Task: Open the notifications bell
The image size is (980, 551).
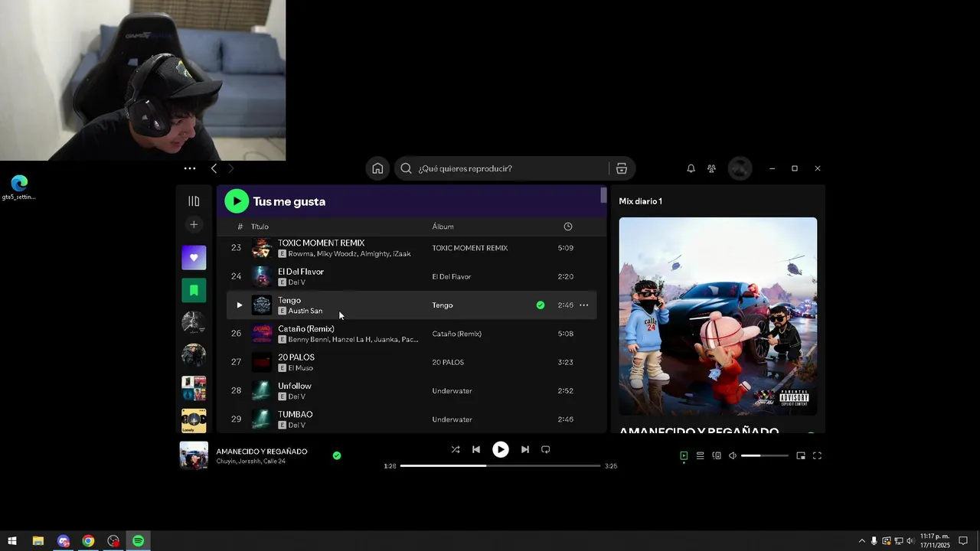Action: (x=691, y=168)
